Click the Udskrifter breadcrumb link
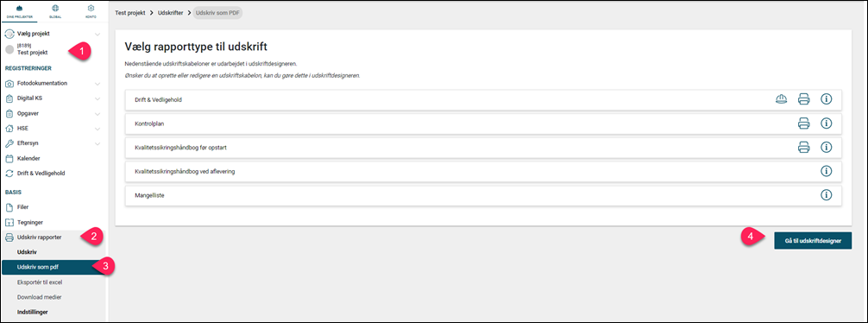Screen dimensions: 868x323 [x=173, y=11]
